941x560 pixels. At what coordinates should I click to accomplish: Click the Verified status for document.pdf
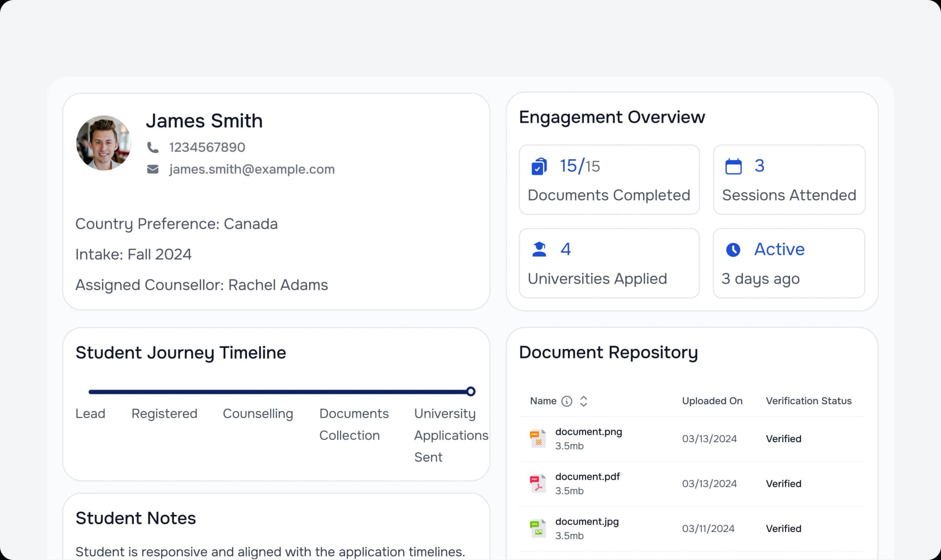[x=783, y=483]
